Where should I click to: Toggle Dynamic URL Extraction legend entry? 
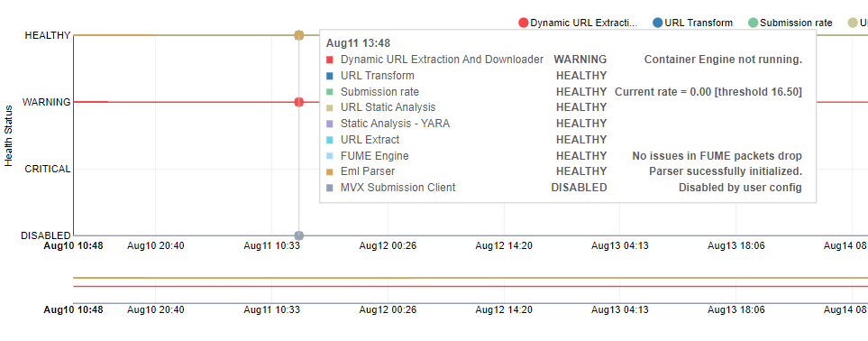(x=578, y=23)
